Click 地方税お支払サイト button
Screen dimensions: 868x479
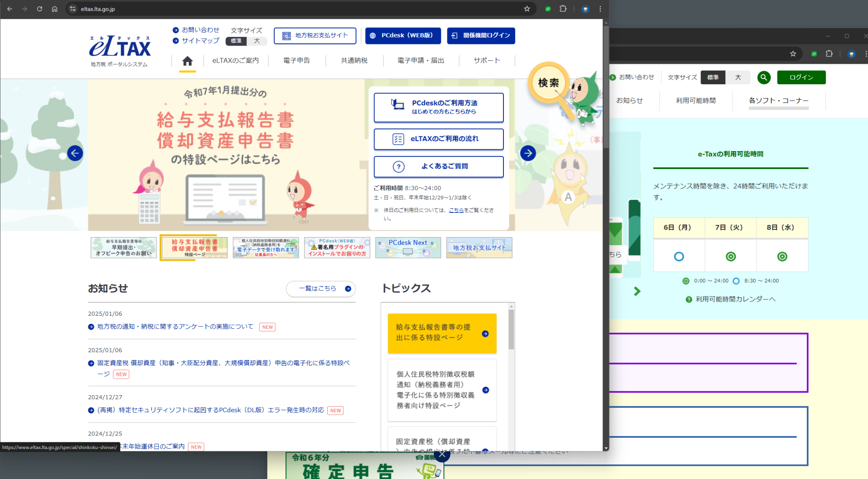[315, 36]
